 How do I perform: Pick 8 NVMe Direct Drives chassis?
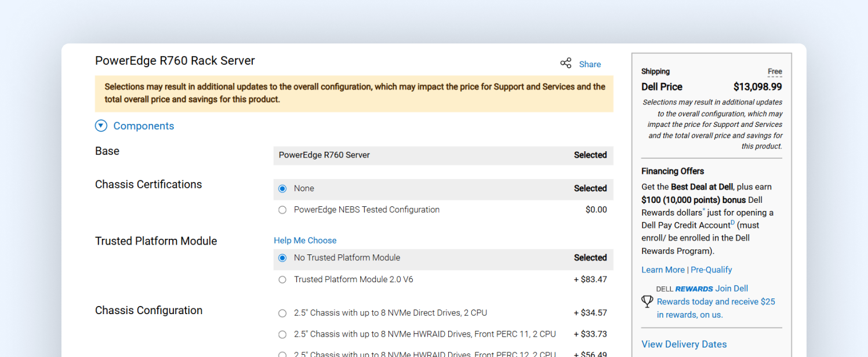coord(282,313)
